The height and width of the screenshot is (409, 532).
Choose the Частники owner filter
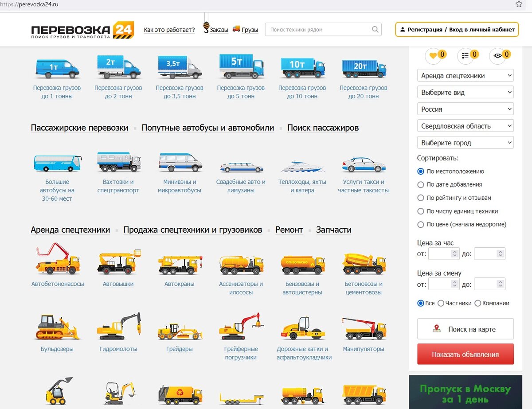pos(441,303)
